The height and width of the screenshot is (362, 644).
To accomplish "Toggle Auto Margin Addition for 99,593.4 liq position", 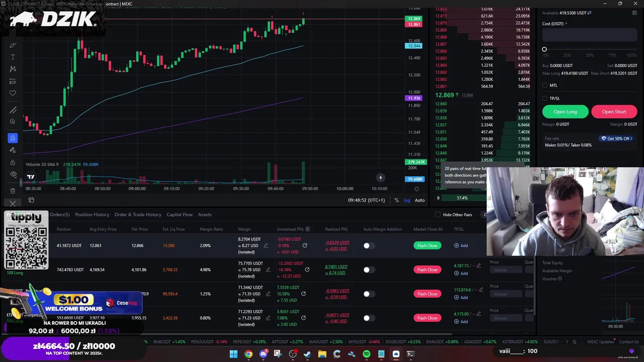I will 369,294.
